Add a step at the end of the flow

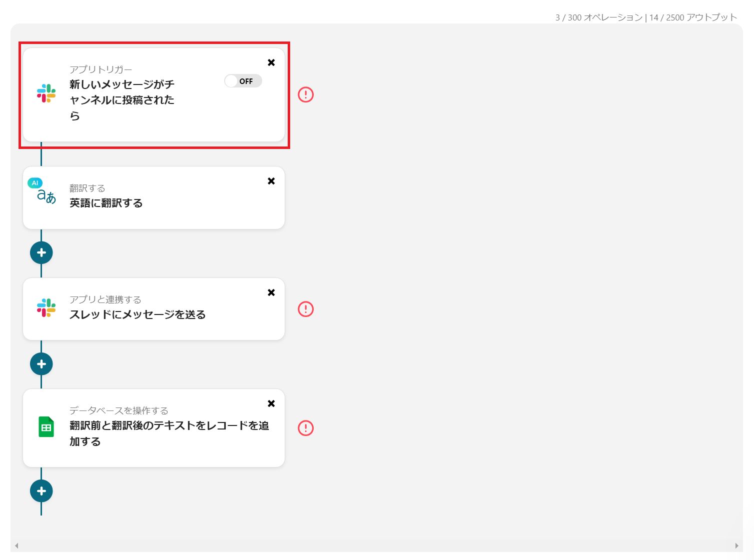(42, 491)
